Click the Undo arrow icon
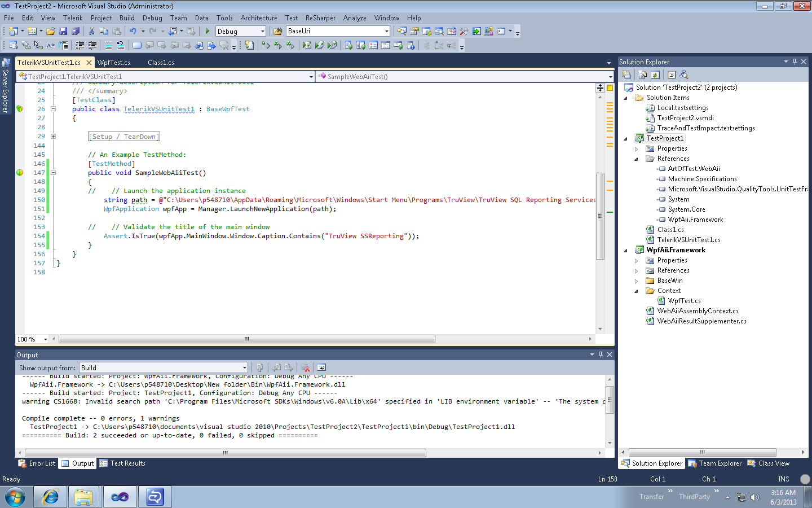This screenshot has height=508, width=812. [133, 31]
